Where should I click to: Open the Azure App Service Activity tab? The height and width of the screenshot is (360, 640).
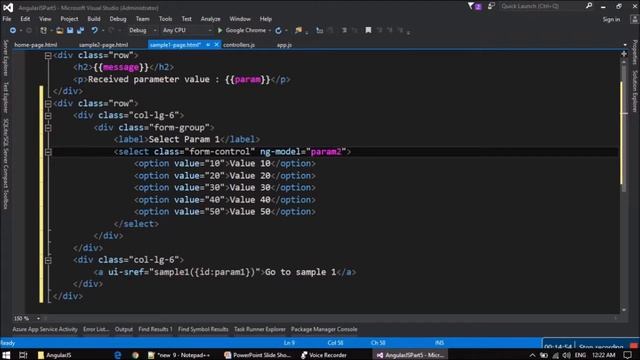point(45,329)
